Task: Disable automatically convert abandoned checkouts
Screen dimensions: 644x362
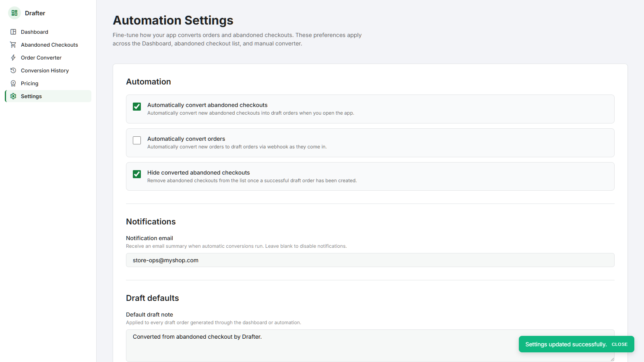Action: pos(137,107)
